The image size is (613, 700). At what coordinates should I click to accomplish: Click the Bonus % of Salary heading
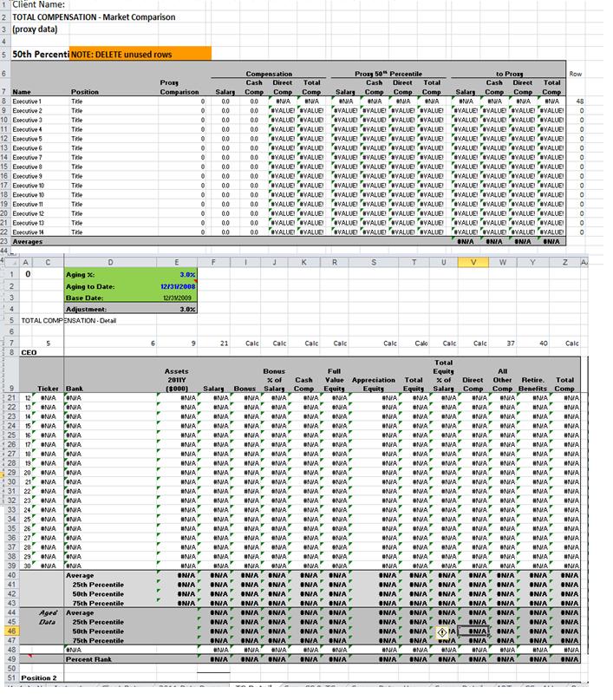coord(274,380)
